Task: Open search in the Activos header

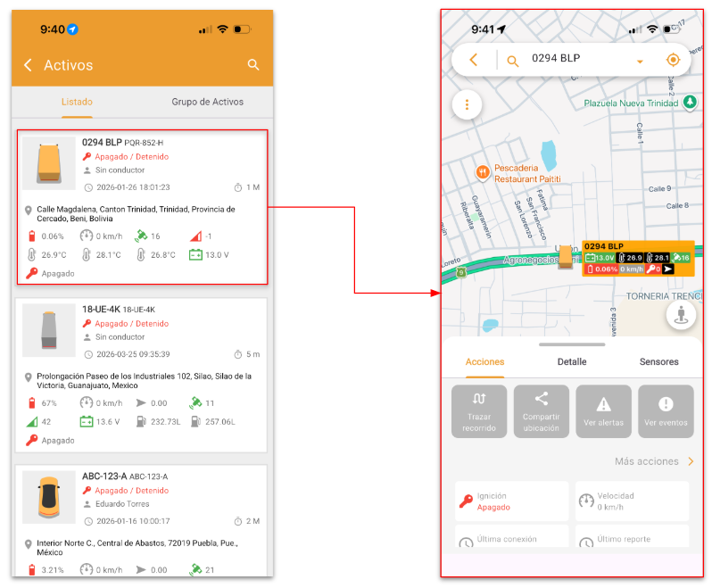Action: (x=253, y=64)
